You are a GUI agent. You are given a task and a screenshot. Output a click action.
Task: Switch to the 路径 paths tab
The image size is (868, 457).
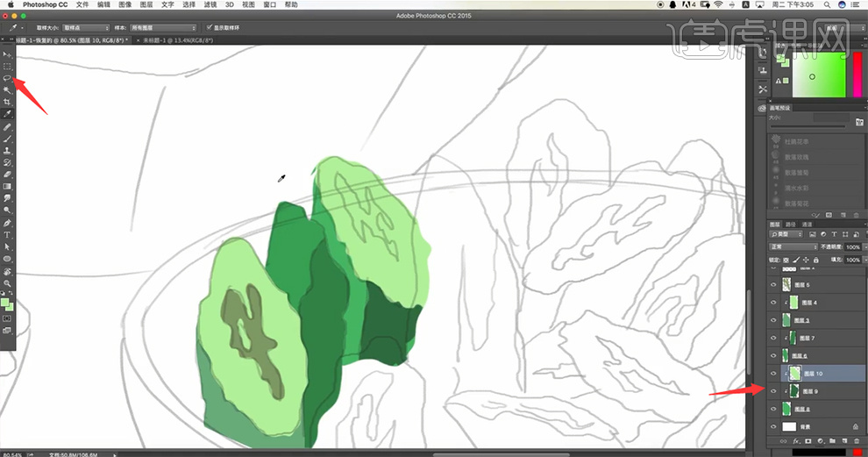click(x=791, y=225)
